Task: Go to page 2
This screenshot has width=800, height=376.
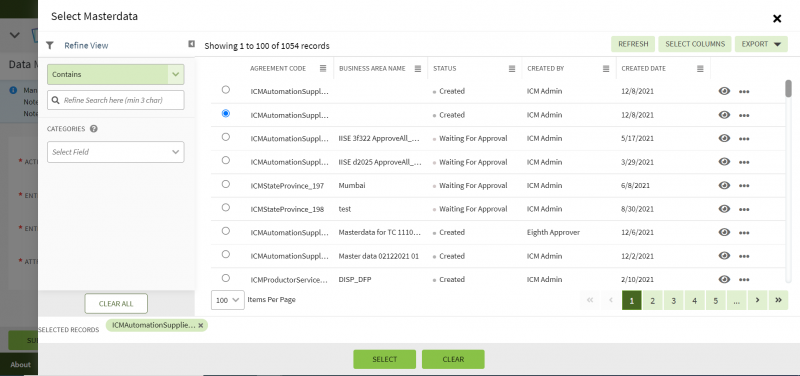Action: 653,300
